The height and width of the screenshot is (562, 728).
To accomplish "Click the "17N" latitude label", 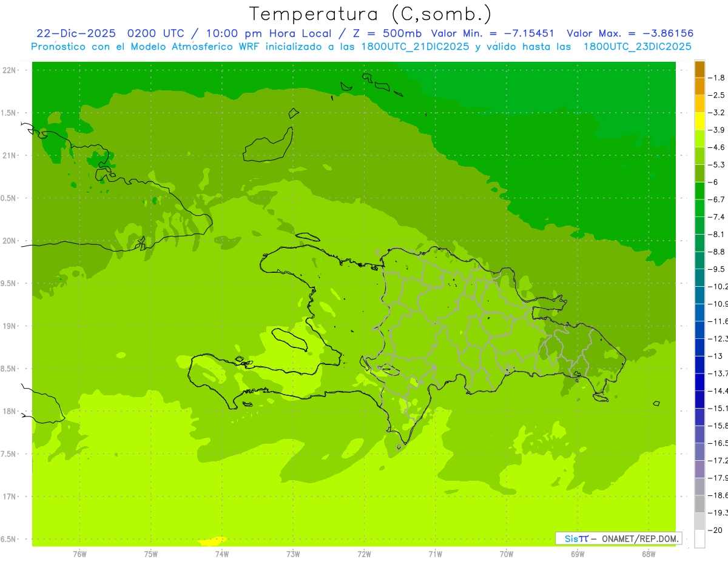I will click(x=10, y=497).
